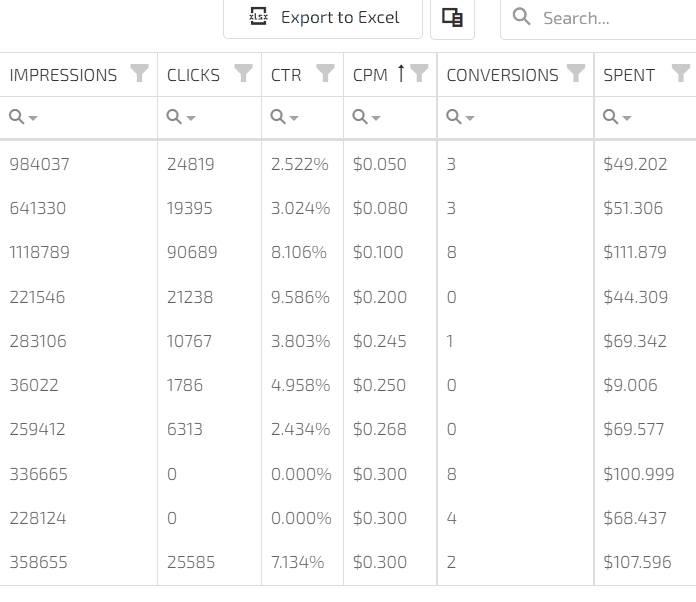Expand search operator dropdown under CTR
Viewport: 696px width, 602px height.
point(285,118)
